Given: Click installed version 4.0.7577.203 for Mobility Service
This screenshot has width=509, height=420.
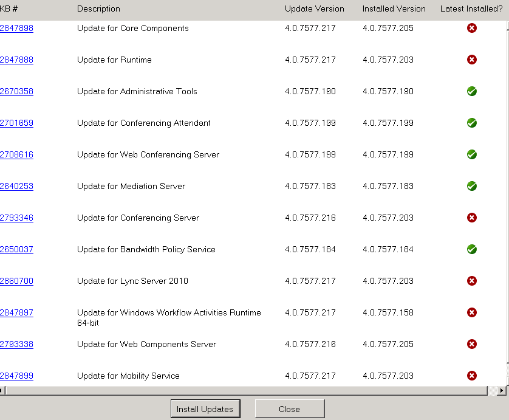Looking at the screenshot, I should click(388, 376).
